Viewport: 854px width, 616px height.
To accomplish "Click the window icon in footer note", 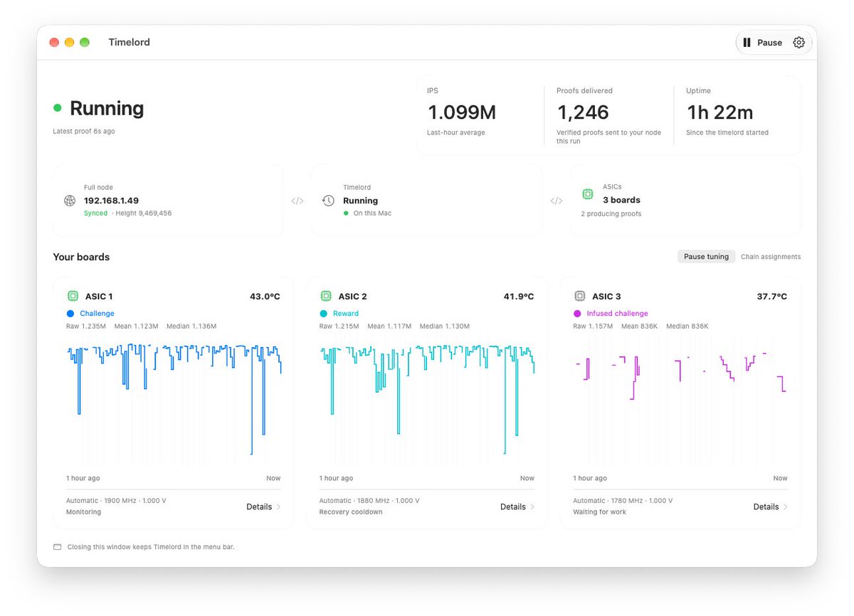I will (x=58, y=547).
